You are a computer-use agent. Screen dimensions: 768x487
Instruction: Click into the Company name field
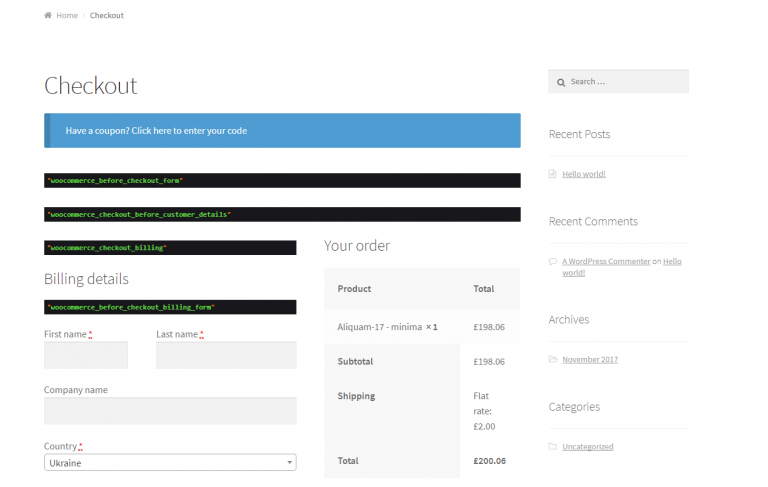pos(170,411)
